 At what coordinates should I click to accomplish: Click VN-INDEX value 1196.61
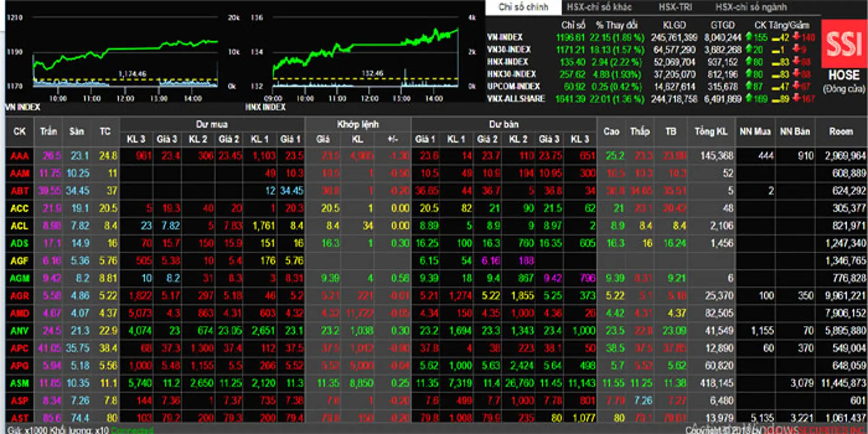[x=571, y=38]
